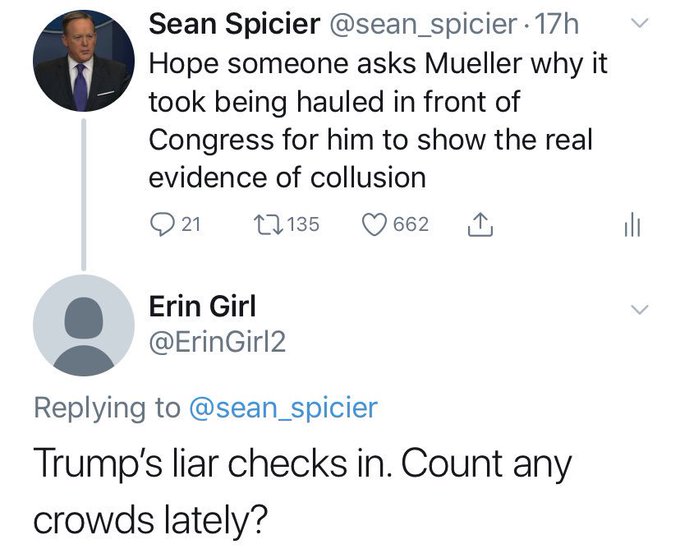Expand the chevron menu on Sean Spicier's tweet

pos(639,23)
